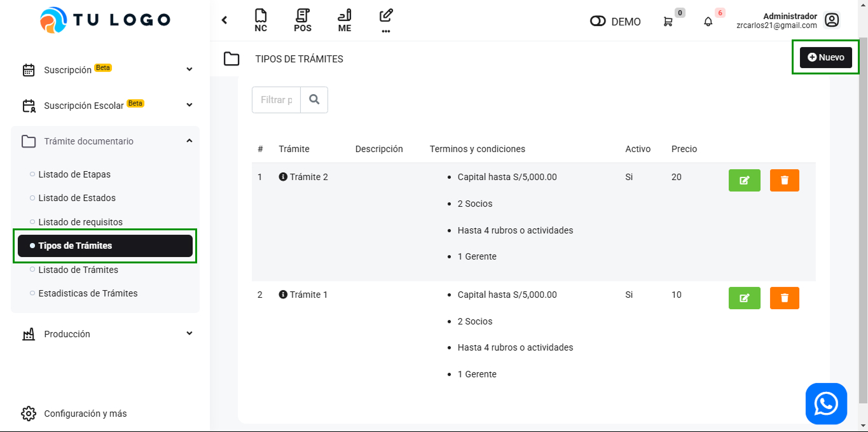Go to Listado de Etapas
Screen dimensions: 868x432
click(x=74, y=174)
